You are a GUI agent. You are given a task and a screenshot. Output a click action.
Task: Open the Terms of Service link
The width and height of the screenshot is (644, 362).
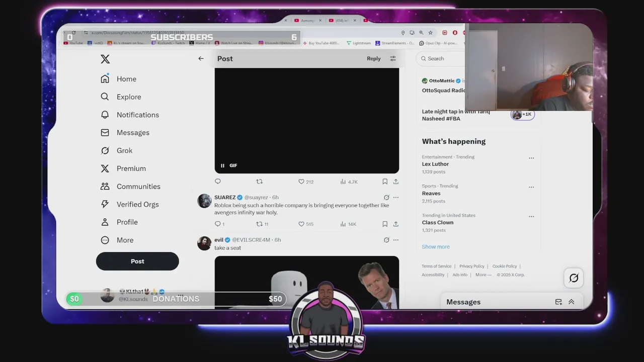pyautogui.click(x=437, y=266)
